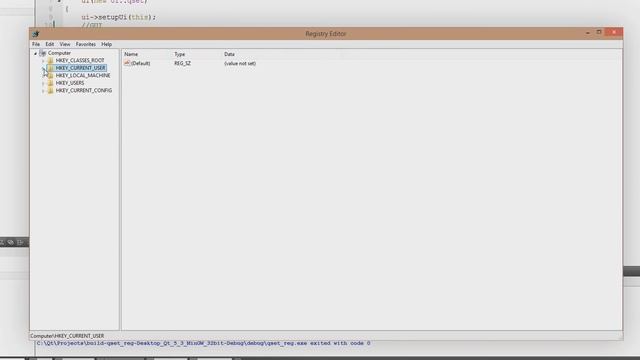Select HKEY_CURRENT_CONFIG in the tree
The width and height of the screenshot is (640, 360).
point(84,90)
